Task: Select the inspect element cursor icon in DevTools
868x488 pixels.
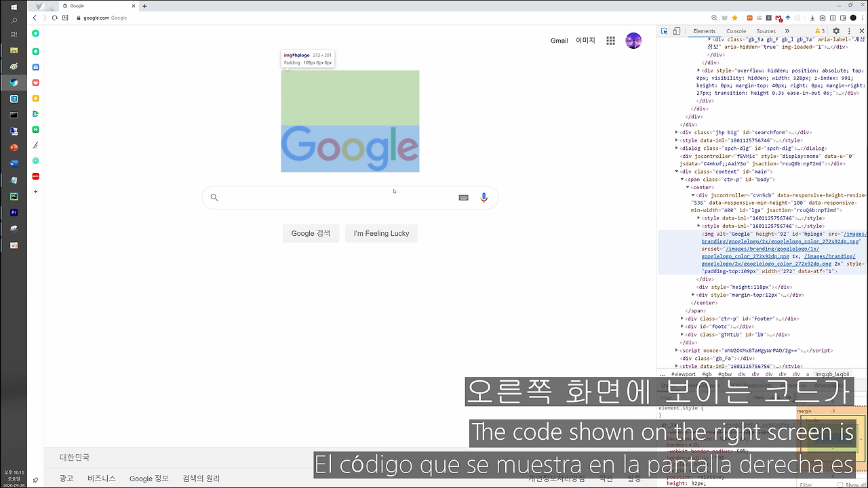Action: tap(665, 31)
